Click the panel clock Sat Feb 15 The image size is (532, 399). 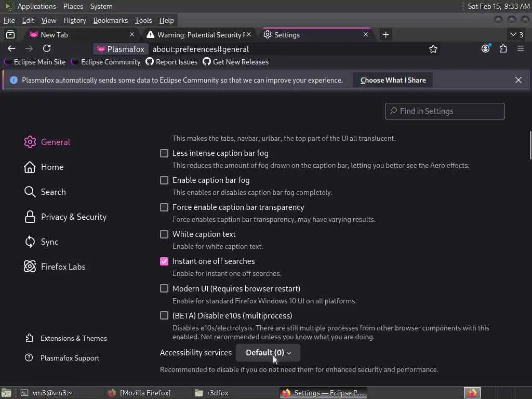498,6
